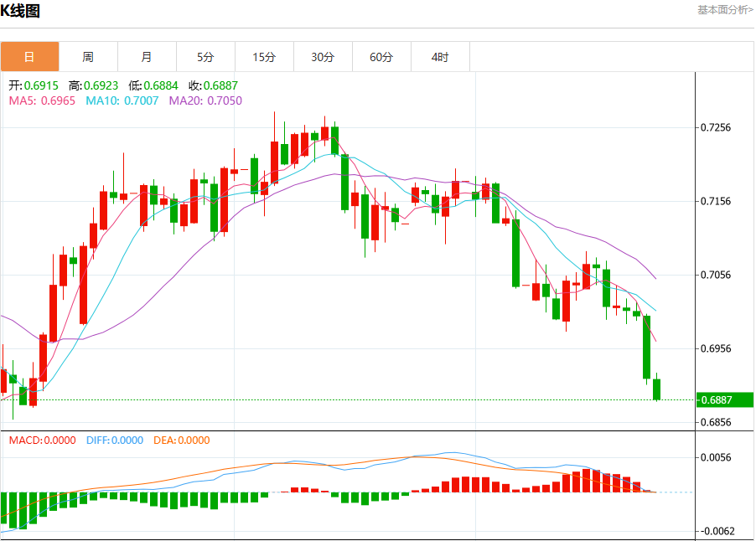Switch to the 周 weekly tab

click(88, 57)
